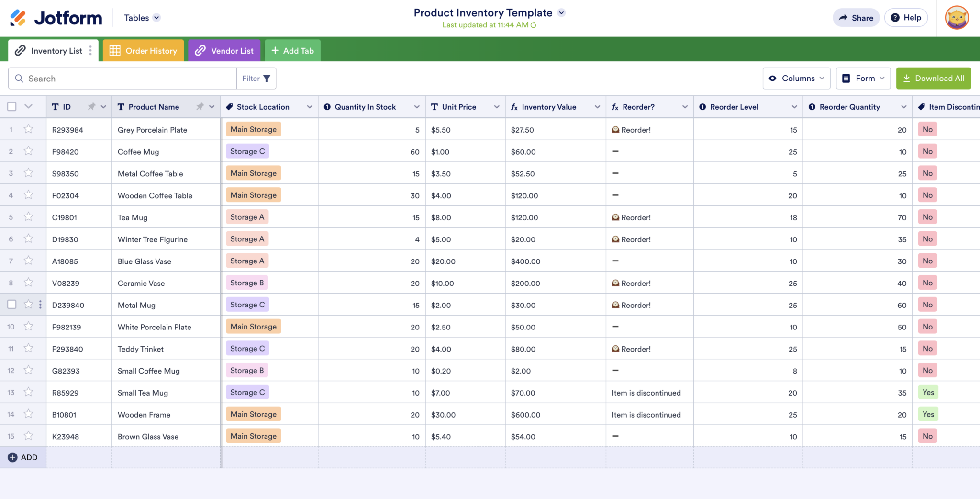Select the checkbox on the Metal Mug row
This screenshot has width=980, height=499.
coord(11,304)
